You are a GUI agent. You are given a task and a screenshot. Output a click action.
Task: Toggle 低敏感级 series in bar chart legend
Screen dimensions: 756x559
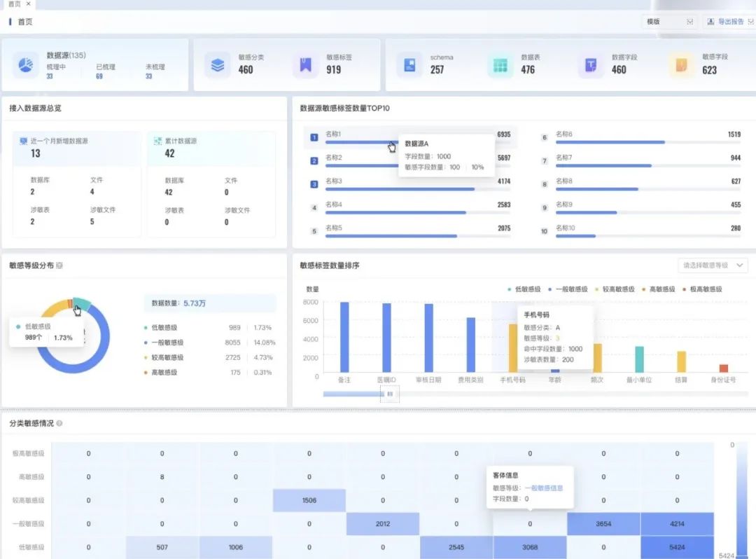click(x=524, y=289)
